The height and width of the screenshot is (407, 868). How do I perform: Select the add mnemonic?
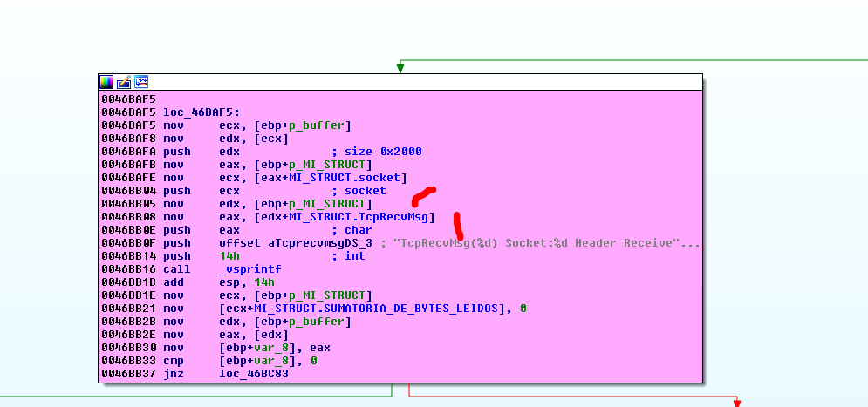[174, 282]
